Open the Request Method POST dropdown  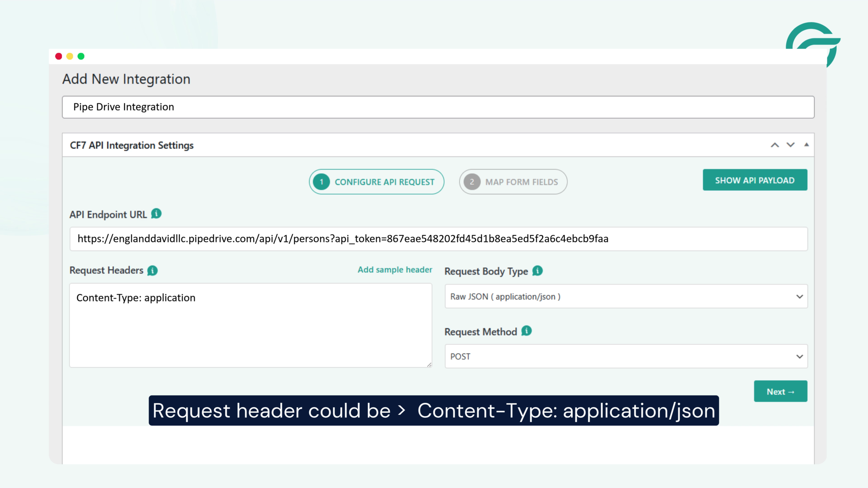[626, 357]
